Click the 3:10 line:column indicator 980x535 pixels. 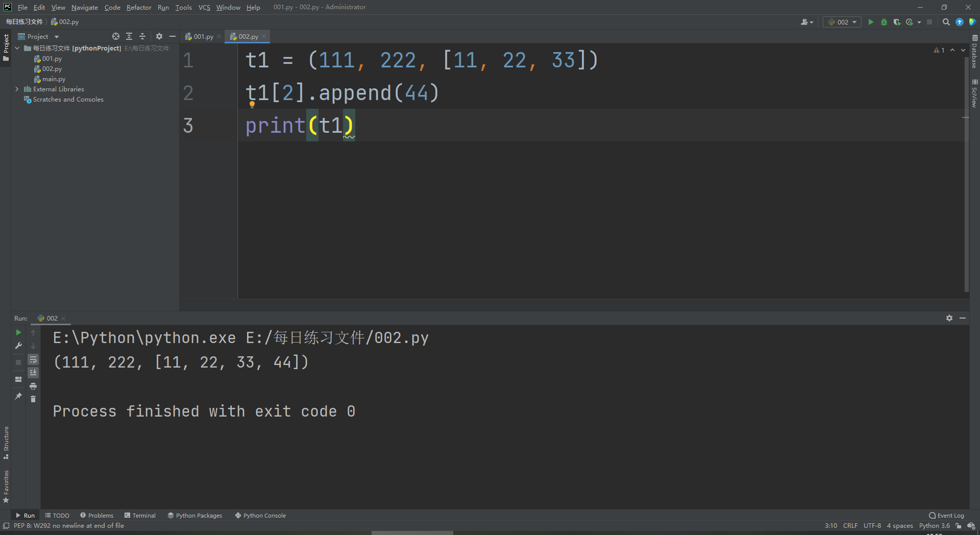pos(831,526)
